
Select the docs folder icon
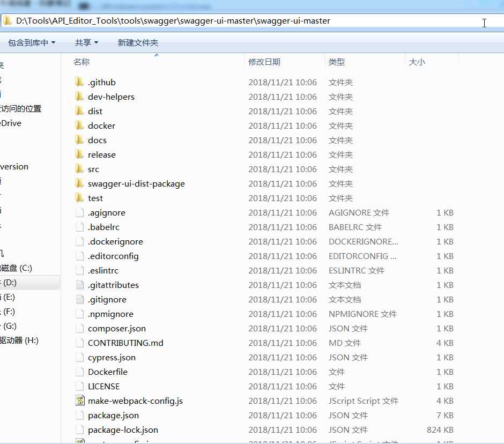[79, 140]
